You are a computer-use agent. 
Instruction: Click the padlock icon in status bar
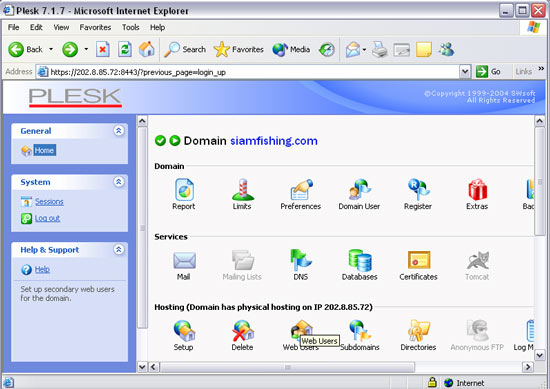click(432, 382)
